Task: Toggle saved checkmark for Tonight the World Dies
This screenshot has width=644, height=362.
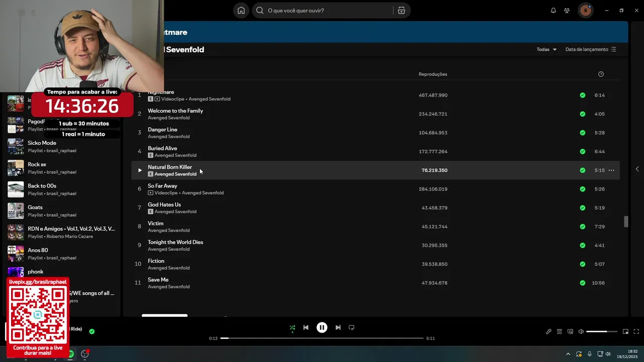Action: click(x=583, y=245)
